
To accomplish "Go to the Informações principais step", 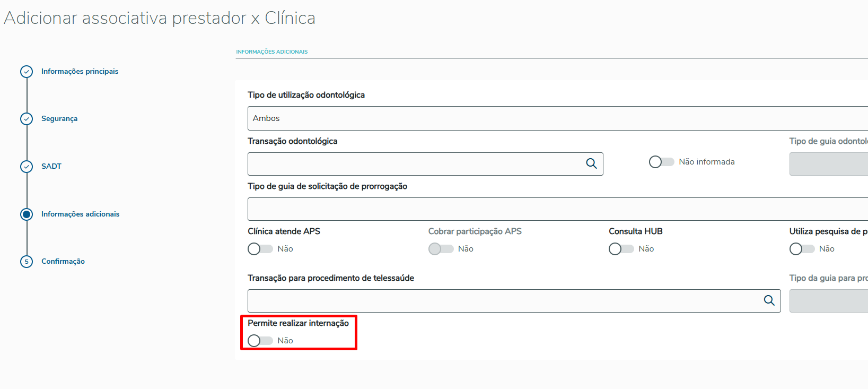I will [x=80, y=72].
